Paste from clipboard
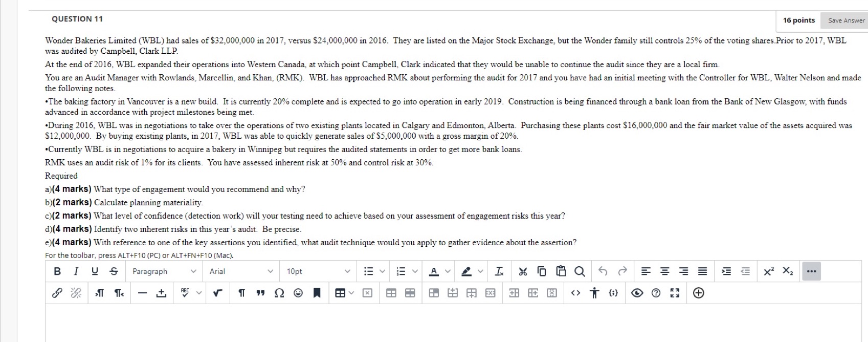 [x=561, y=271]
